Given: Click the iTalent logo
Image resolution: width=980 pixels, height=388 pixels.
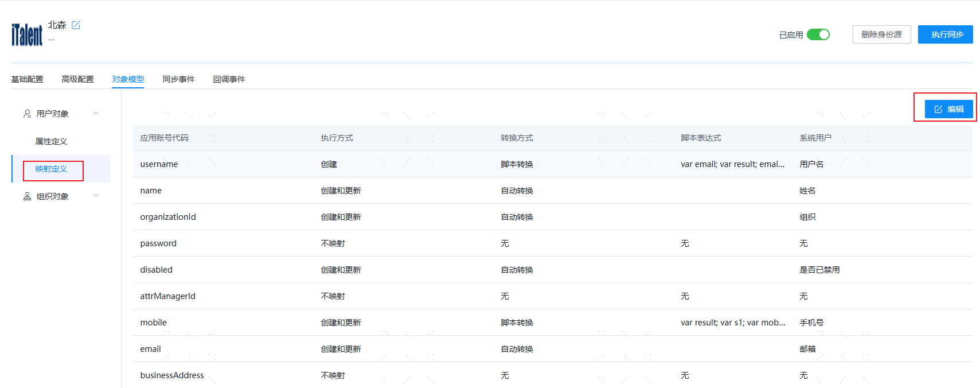Looking at the screenshot, I should point(27,34).
